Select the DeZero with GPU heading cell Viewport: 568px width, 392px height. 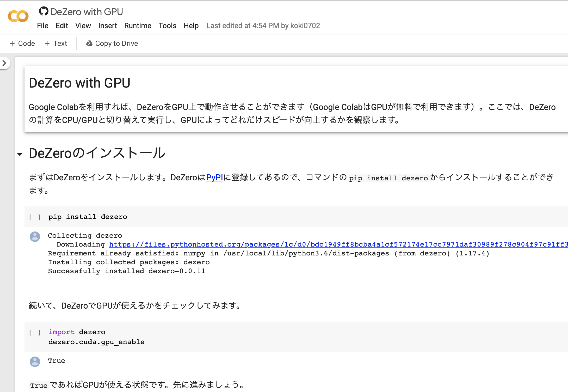[296, 99]
